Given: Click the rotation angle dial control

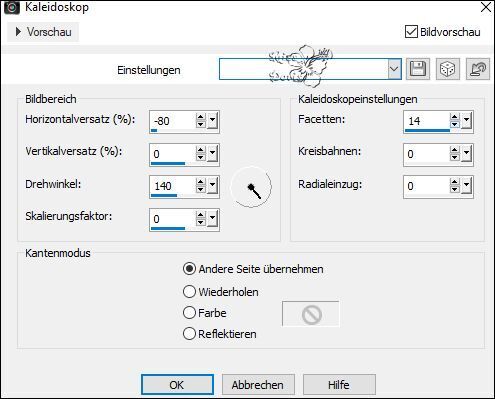Looking at the screenshot, I should [x=251, y=187].
